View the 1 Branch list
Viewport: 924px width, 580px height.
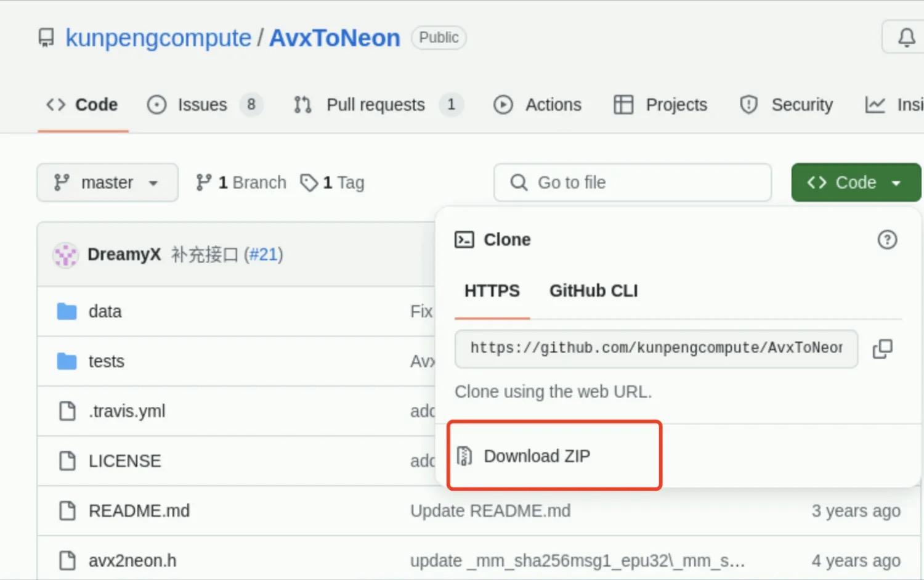coord(241,182)
